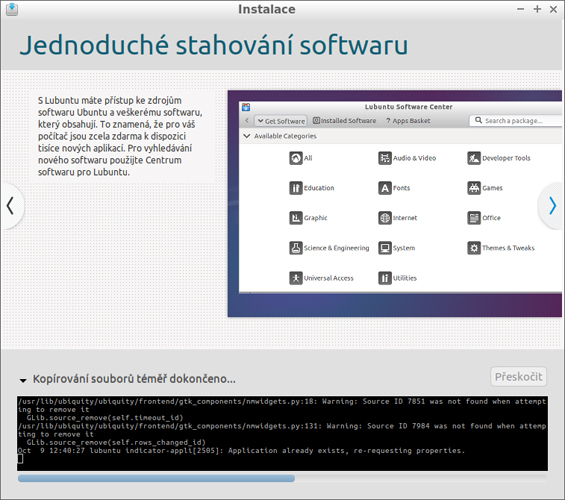Click the 'Lubuntu Software Center' title text
Image resolution: width=565 pixels, height=500 pixels.
(x=409, y=107)
